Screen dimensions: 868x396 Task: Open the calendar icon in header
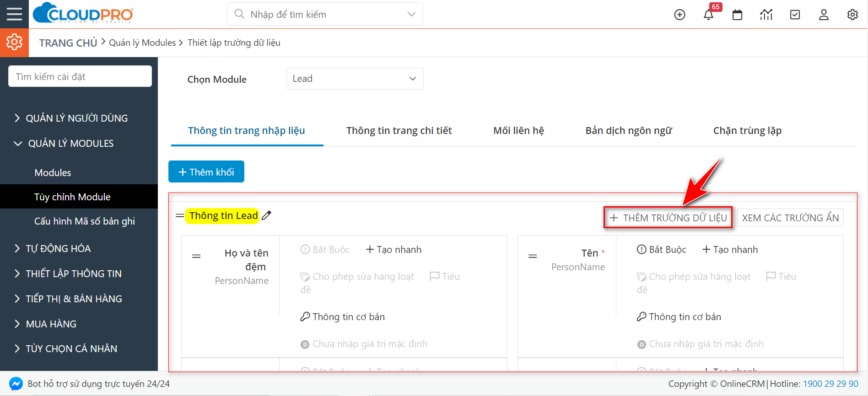tap(737, 15)
